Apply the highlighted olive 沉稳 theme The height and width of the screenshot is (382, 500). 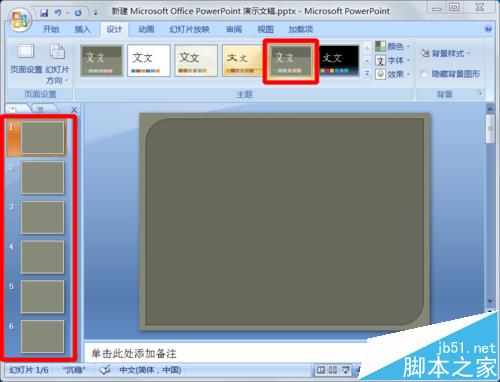[290, 61]
